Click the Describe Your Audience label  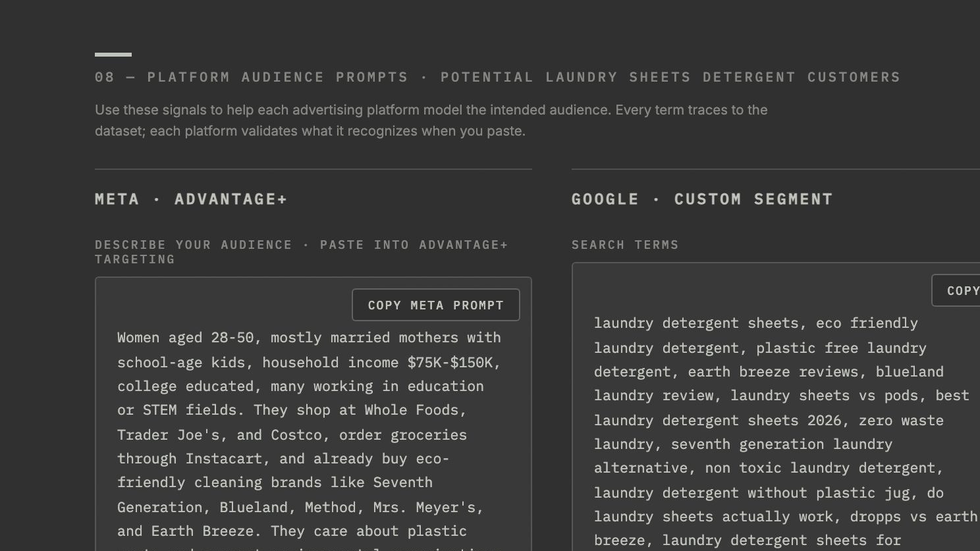click(x=302, y=252)
